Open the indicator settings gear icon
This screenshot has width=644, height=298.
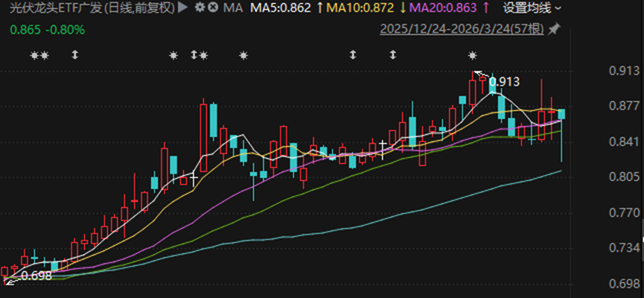200,7
